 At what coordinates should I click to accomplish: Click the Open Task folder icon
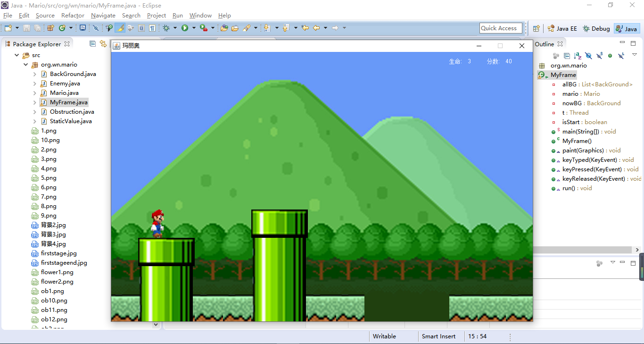pyautogui.click(x=235, y=28)
